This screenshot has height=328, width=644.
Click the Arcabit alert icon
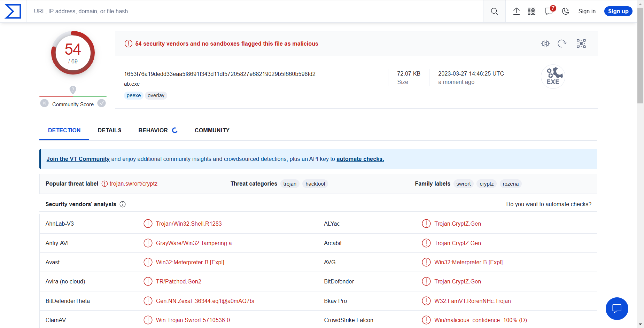tap(426, 243)
